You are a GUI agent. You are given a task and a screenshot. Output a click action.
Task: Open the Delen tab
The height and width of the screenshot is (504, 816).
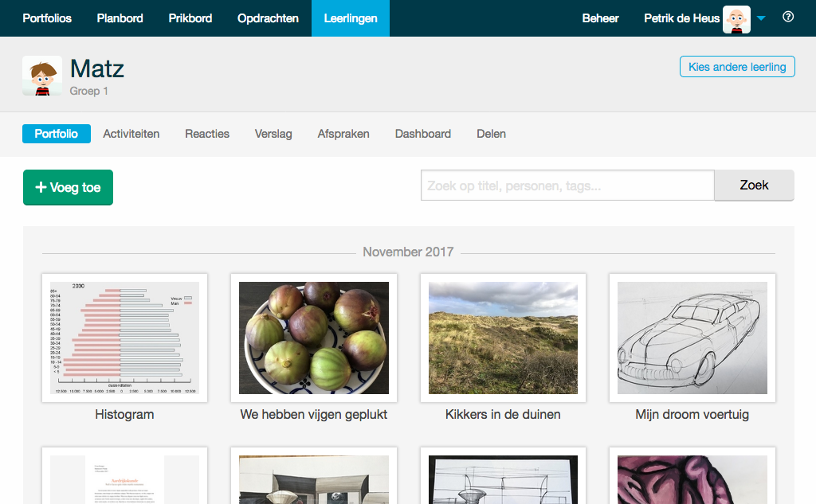[491, 134]
